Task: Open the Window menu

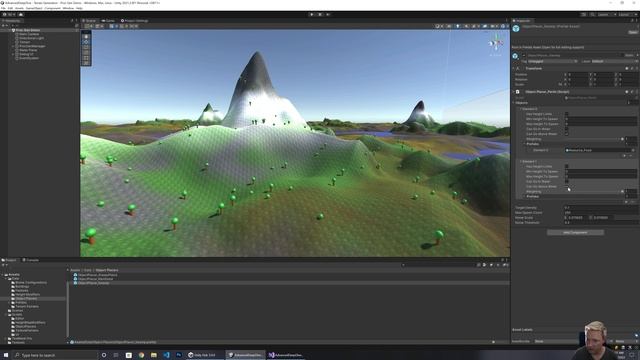Action: (x=68, y=8)
